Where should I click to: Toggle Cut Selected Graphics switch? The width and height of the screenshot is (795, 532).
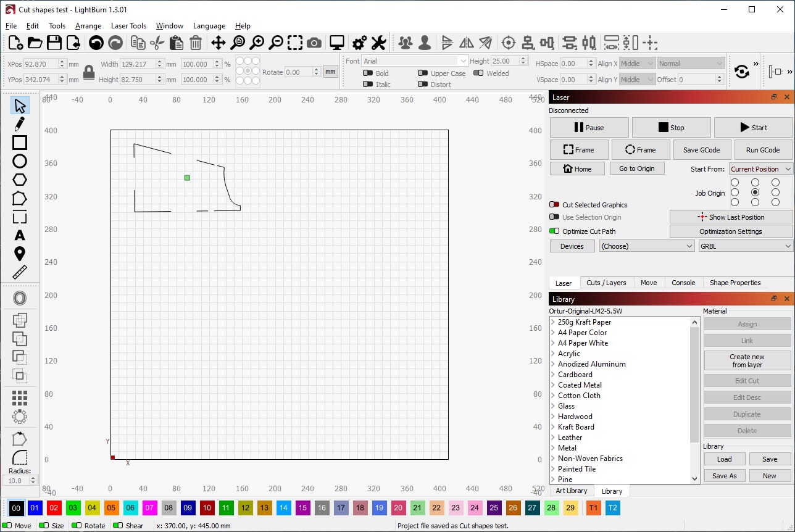[x=554, y=205]
